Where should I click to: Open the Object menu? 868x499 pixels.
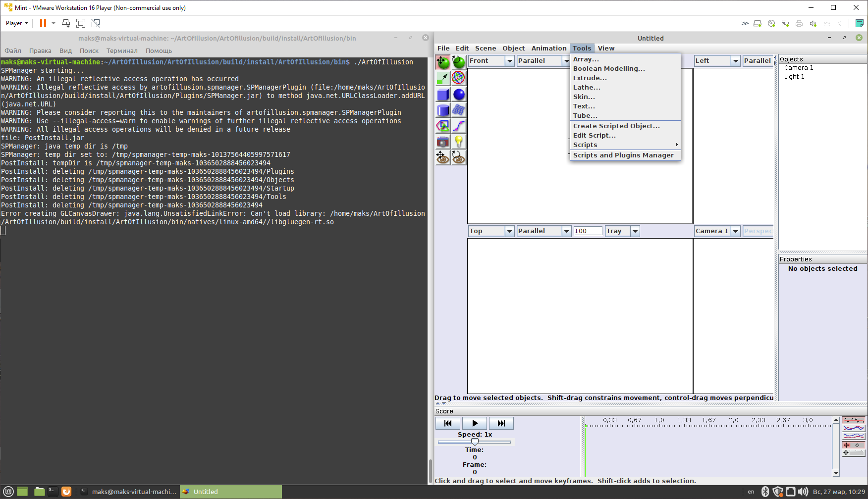click(513, 48)
